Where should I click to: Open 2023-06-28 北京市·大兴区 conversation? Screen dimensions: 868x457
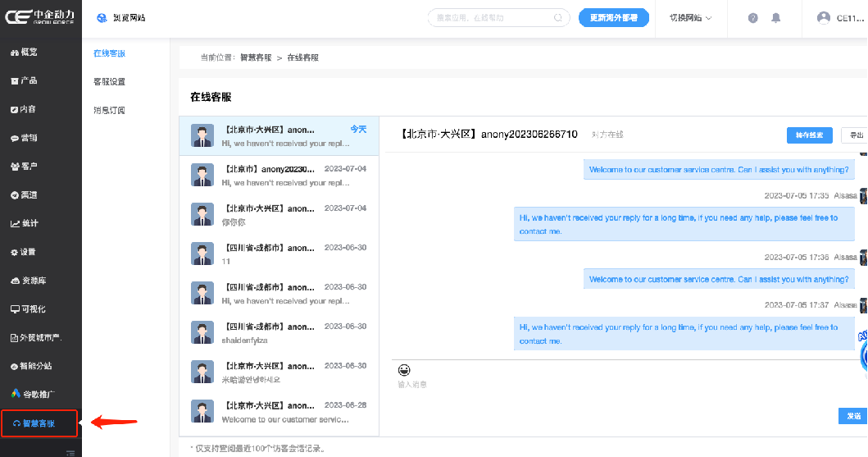click(x=279, y=412)
